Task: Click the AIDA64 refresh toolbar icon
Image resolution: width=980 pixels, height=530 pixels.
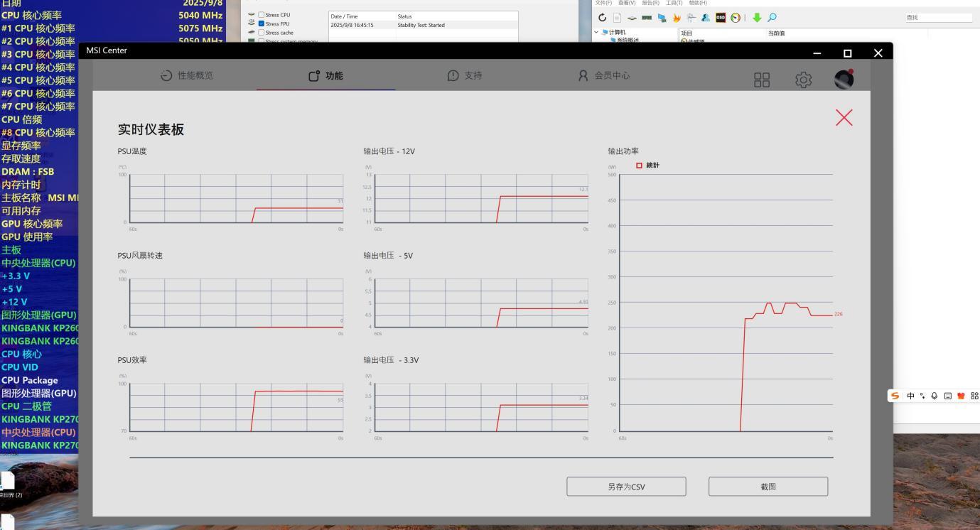Action: coord(603,18)
